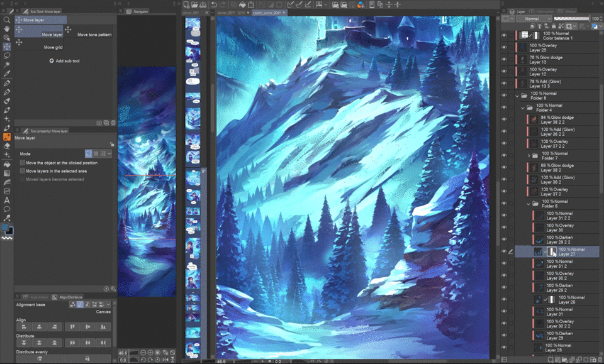
Task: Toggle visibility of Layer 27
Action: click(504, 251)
